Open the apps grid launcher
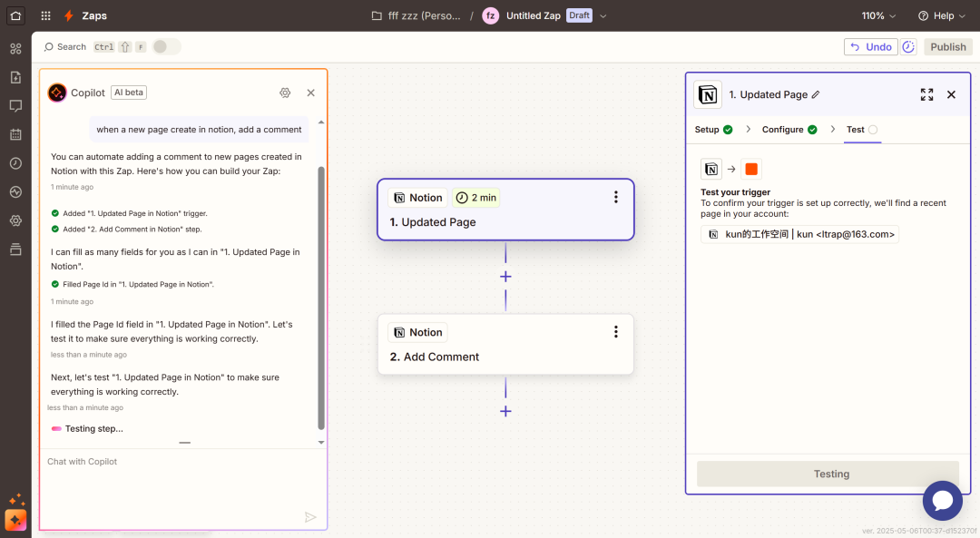The width and height of the screenshot is (980, 538). (45, 15)
